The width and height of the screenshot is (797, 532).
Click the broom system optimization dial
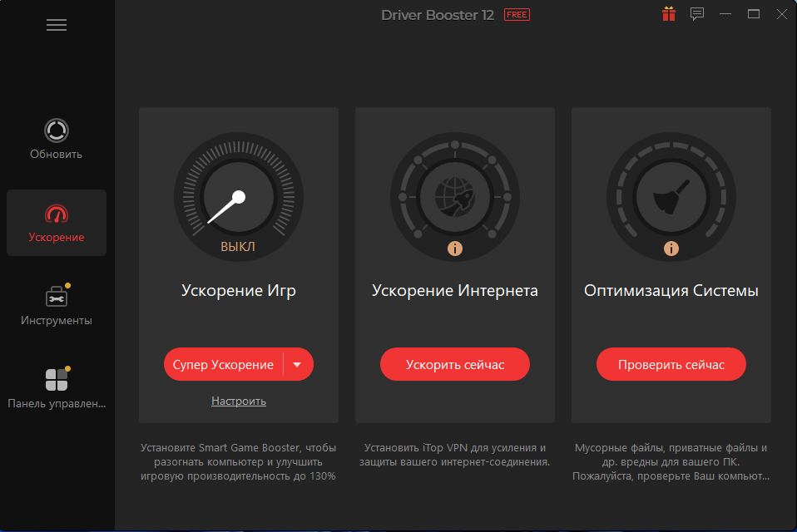[x=671, y=197]
